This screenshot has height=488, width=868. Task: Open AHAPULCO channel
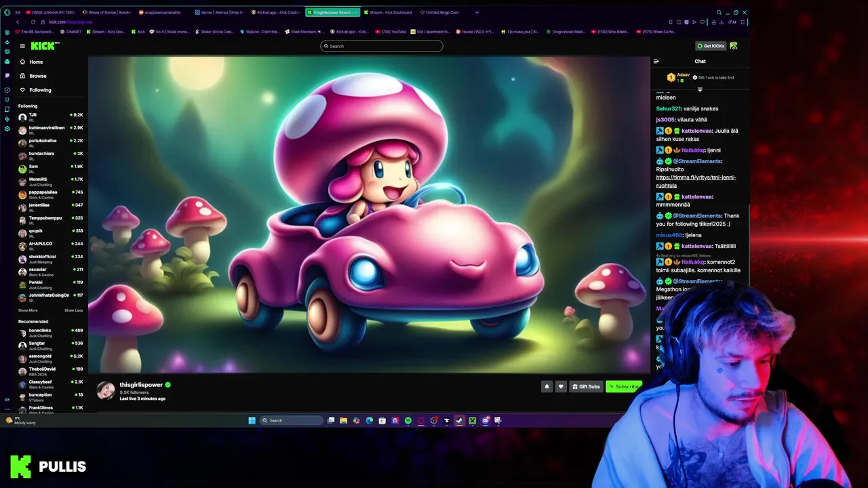tap(51, 245)
